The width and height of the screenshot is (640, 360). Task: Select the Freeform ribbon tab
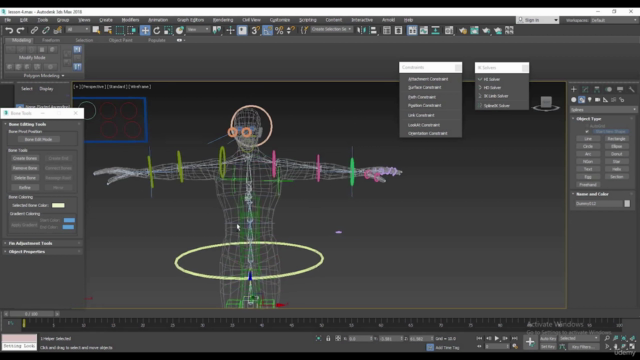(51, 40)
